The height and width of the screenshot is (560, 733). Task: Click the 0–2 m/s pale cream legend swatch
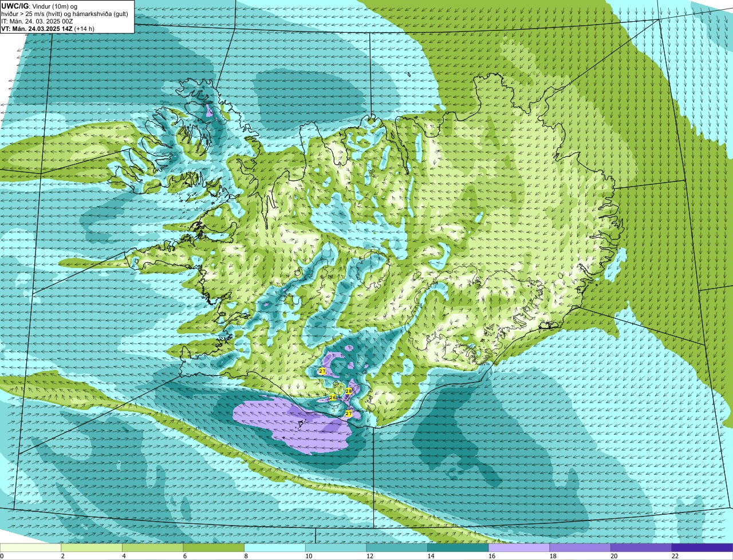tap(30, 548)
